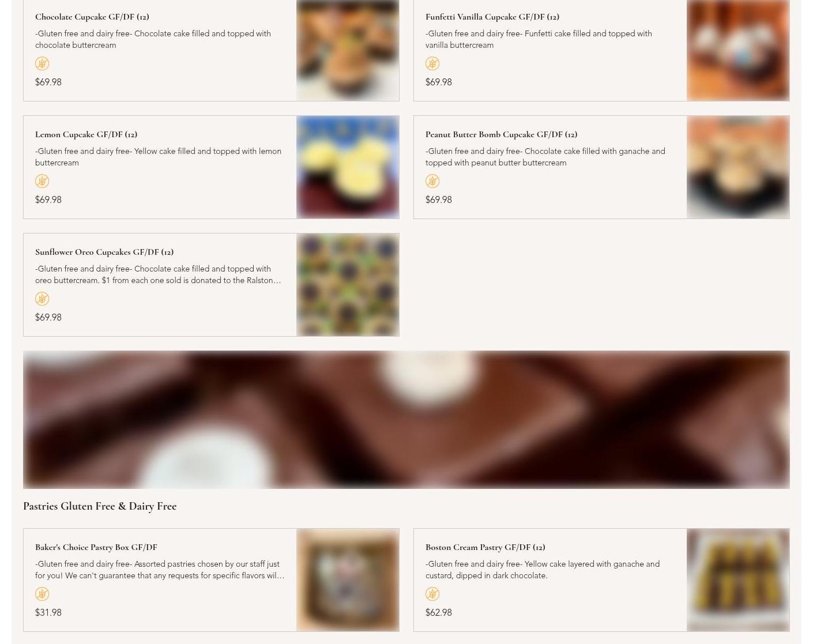Open Chocolate Cupcake GF/DF (12) item
Screen dimensions: 813x644
coord(92,17)
